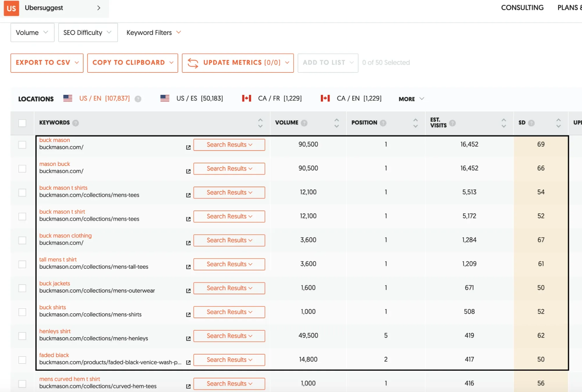Click the help icon next to POSITION header
Image resolution: width=582 pixels, height=392 pixels.
point(383,123)
